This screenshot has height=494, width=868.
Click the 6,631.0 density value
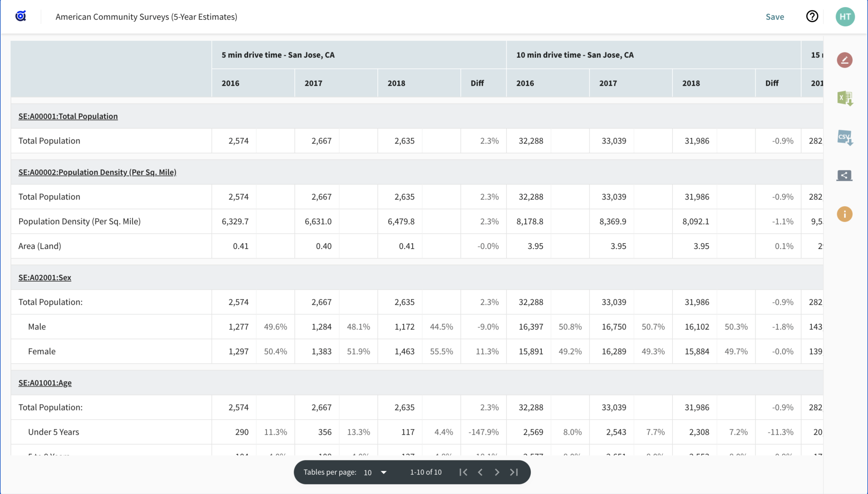[318, 221]
